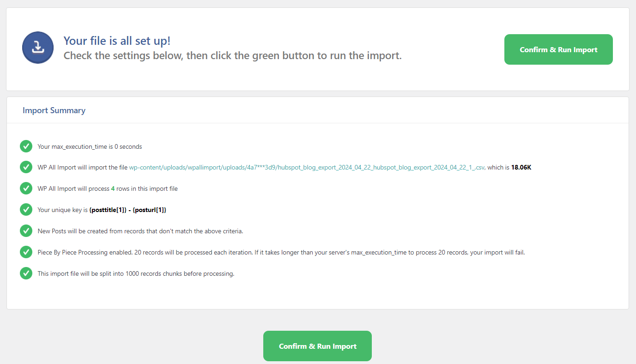Click checkmark beside New Posts line
636x364 pixels.
[x=26, y=231]
